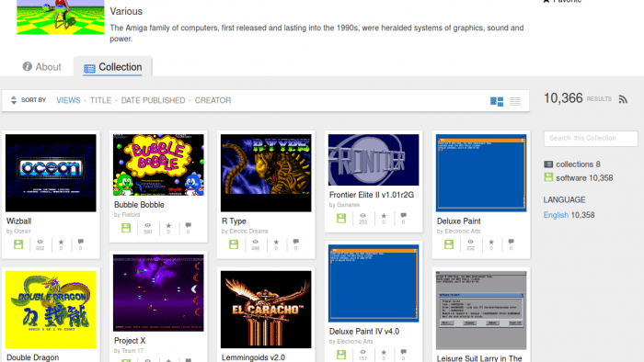
Task: Sort results by DATE PUBLISHED
Action: [153, 100]
